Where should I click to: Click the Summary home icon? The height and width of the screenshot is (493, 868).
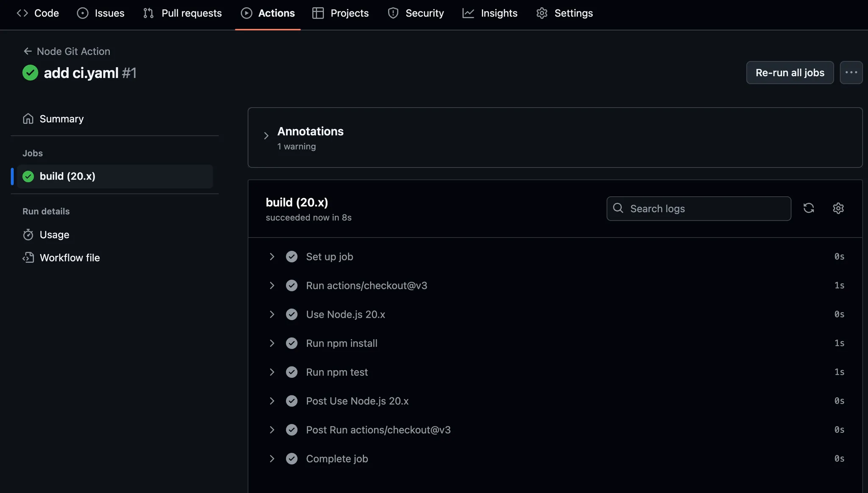(x=28, y=119)
